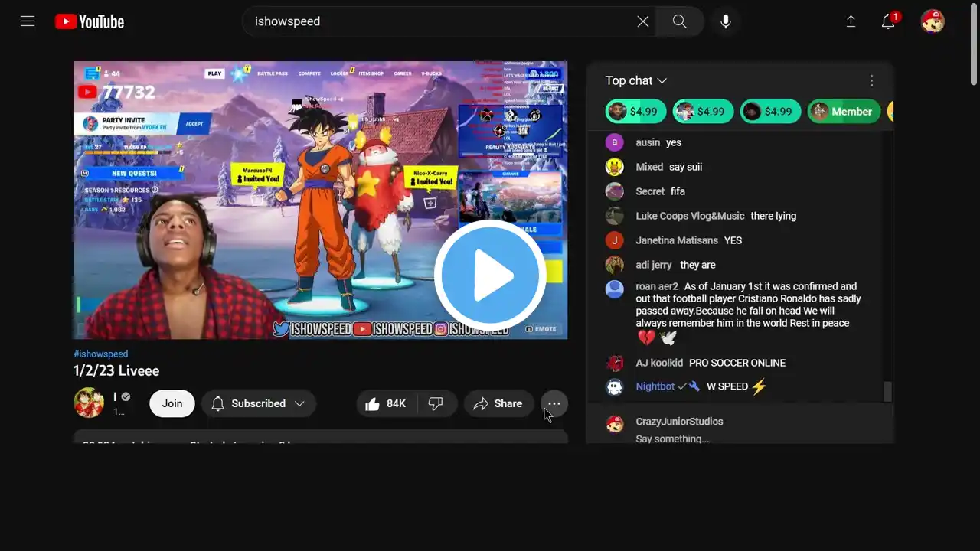The height and width of the screenshot is (551, 980).
Task: Start voice search with microphone
Action: point(726,21)
